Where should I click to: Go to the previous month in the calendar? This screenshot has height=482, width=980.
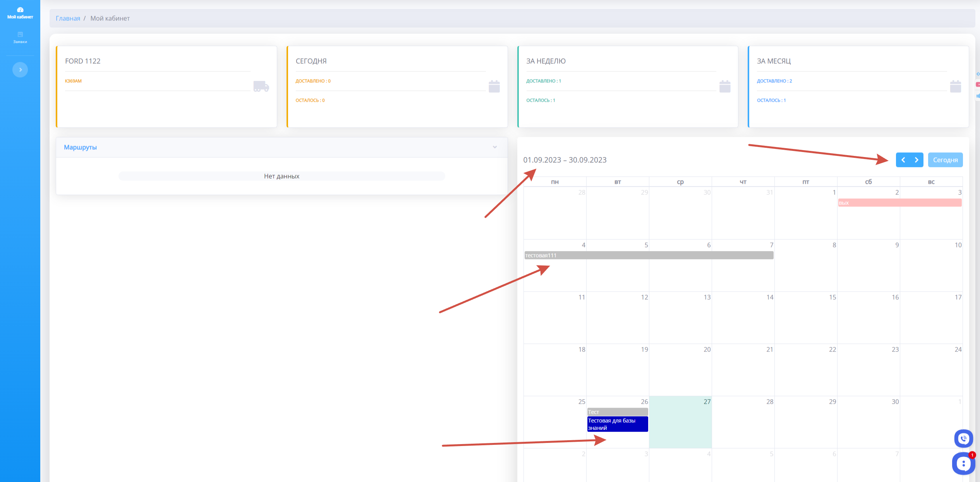903,160
